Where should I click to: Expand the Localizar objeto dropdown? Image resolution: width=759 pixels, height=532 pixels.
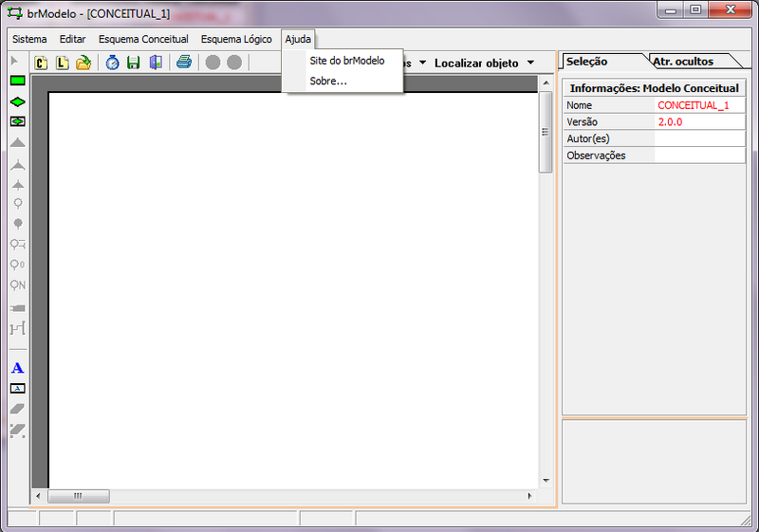click(x=530, y=64)
